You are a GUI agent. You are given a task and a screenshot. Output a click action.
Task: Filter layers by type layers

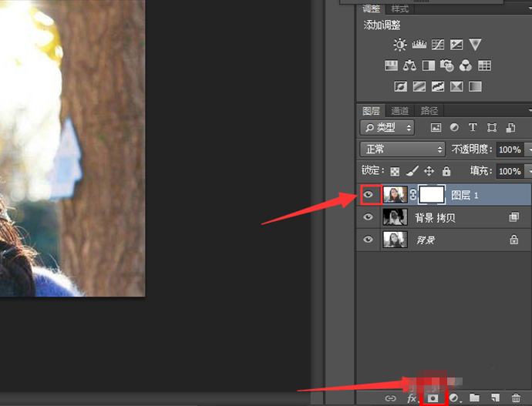click(x=473, y=127)
